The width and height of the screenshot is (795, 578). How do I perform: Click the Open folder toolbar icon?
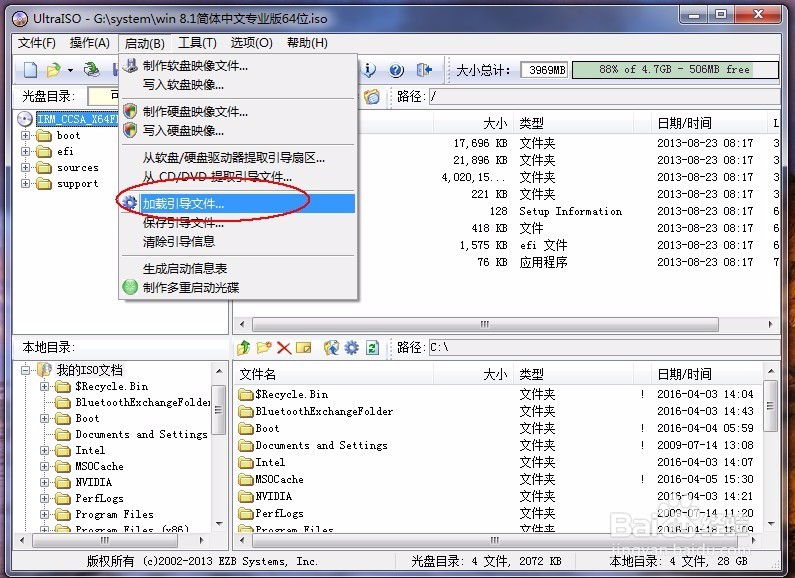pyautogui.click(x=53, y=69)
